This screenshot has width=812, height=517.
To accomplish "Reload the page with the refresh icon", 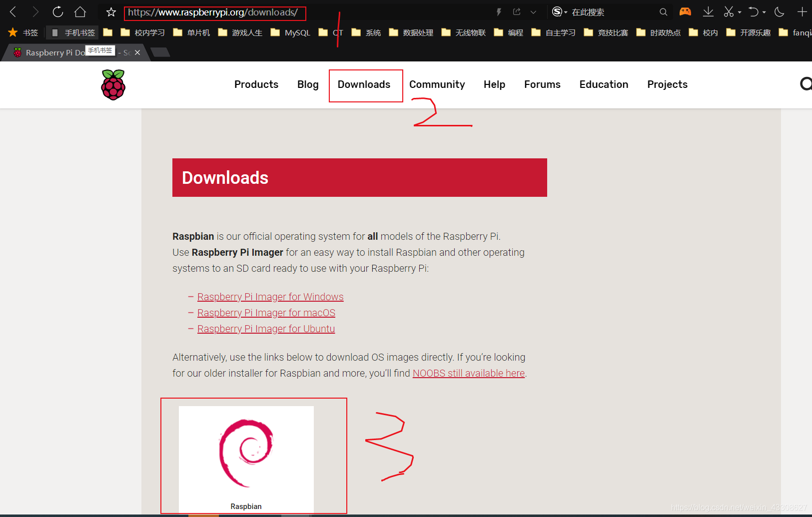I will point(58,12).
